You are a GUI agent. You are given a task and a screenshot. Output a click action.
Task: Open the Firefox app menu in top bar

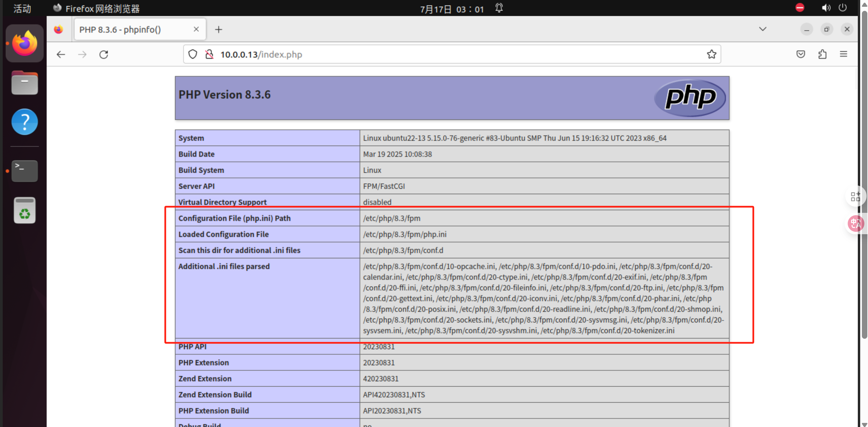96,8
